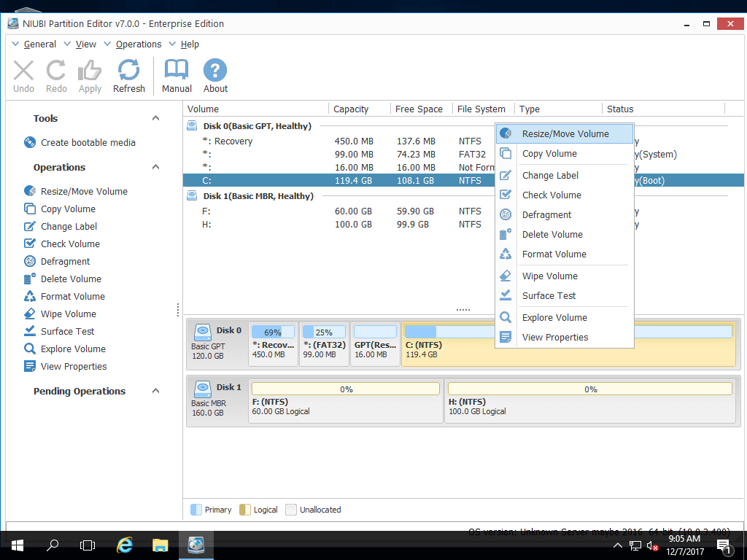Open the Manual book icon
Image resolution: width=747 pixels, height=560 pixels.
click(177, 70)
